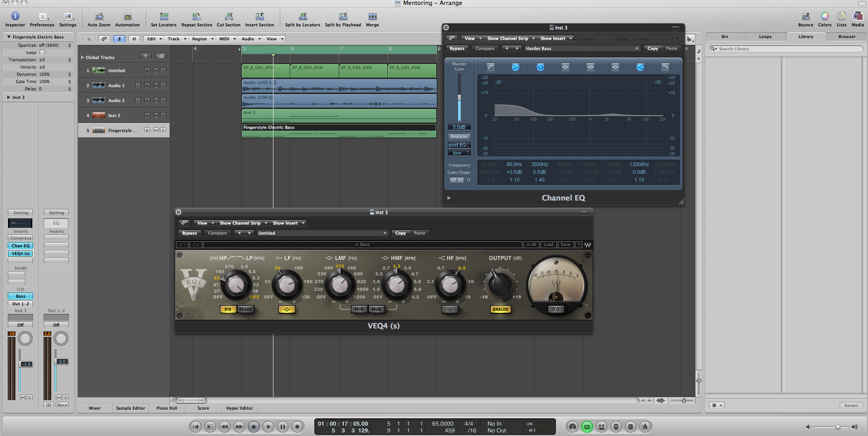The image size is (868, 436).
Task: Record-enable the Inst 2 track
Action: coord(147,115)
